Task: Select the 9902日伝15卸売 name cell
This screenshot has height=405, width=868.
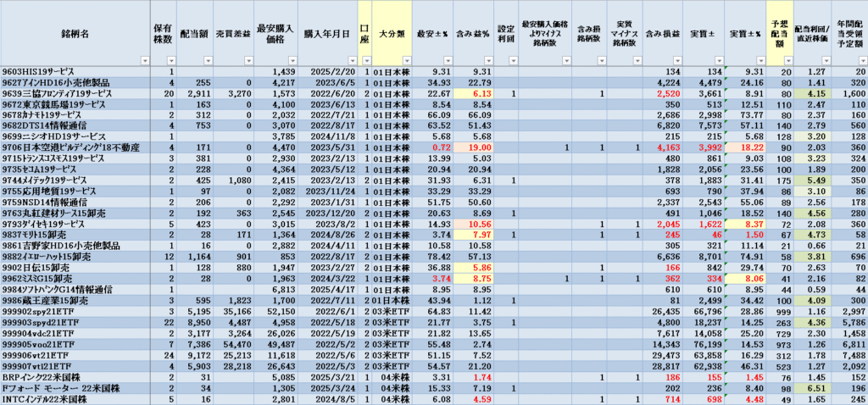Action: pos(75,267)
